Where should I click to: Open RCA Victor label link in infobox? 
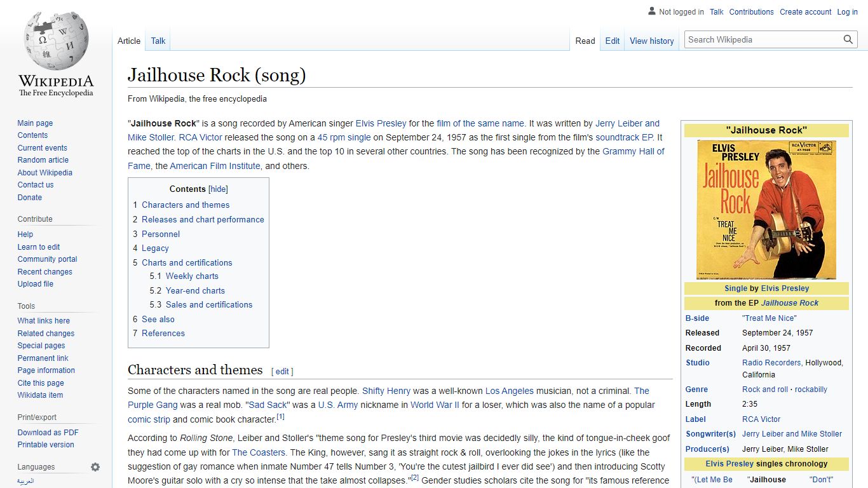point(761,419)
